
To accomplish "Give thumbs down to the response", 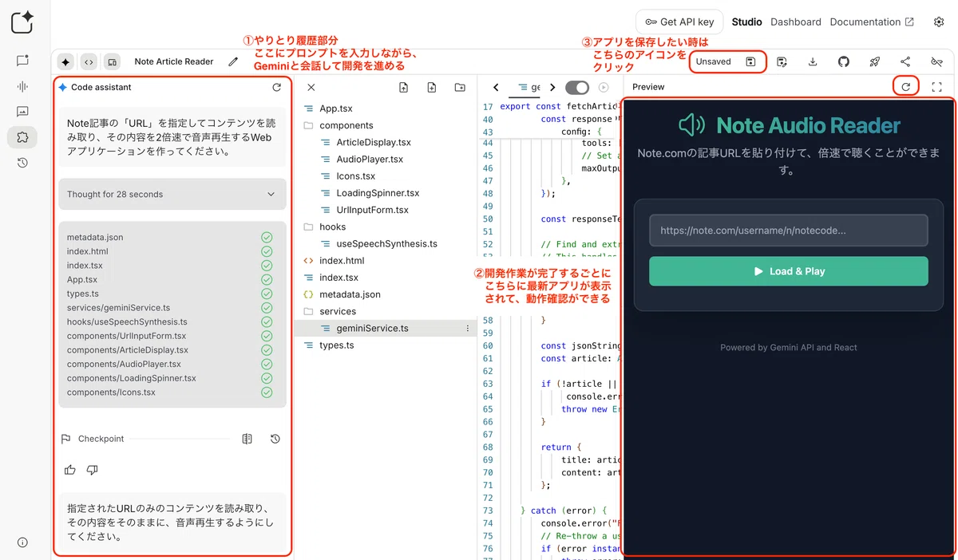I will pyautogui.click(x=93, y=470).
